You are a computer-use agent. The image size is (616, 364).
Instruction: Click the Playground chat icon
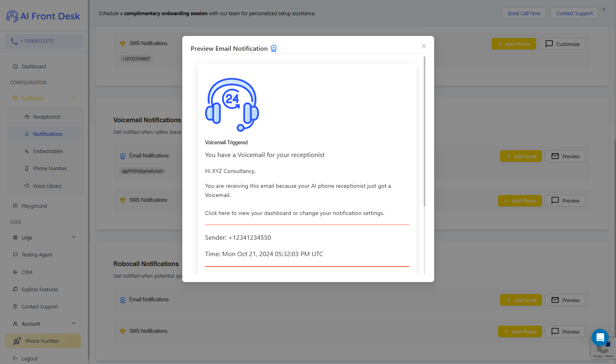click(15, 206)
